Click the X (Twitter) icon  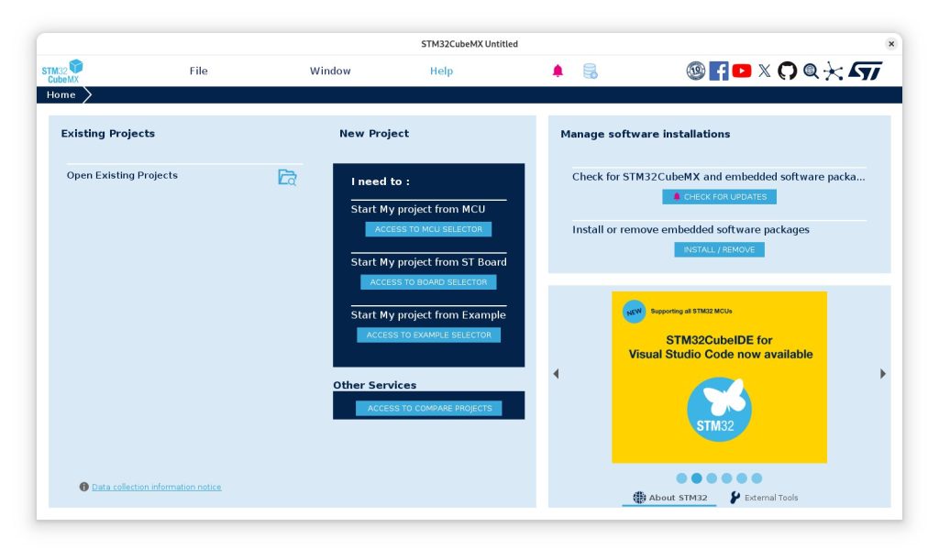tap(765, 71)
